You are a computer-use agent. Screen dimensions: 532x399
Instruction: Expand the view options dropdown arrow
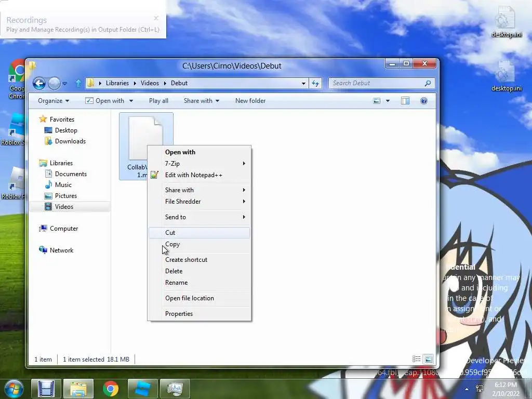pos(388,101)
